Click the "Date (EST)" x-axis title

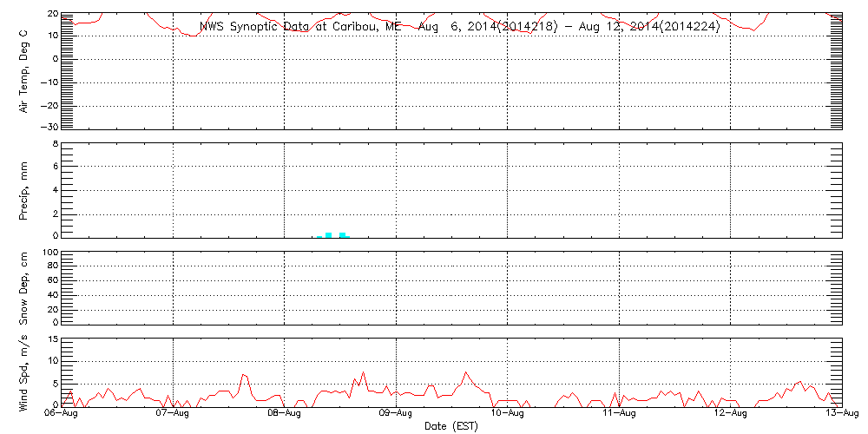click(450, 426)
